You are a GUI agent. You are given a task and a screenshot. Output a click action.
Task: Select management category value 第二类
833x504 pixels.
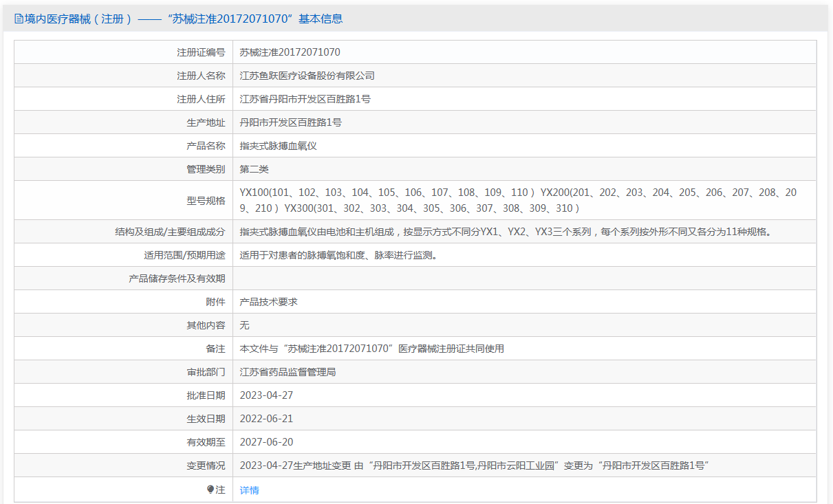point(254,169)
